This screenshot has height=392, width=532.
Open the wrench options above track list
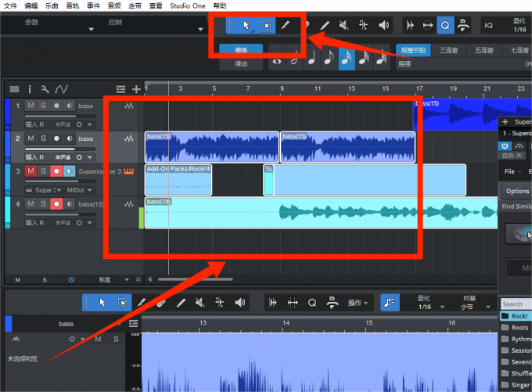point(45,89)
